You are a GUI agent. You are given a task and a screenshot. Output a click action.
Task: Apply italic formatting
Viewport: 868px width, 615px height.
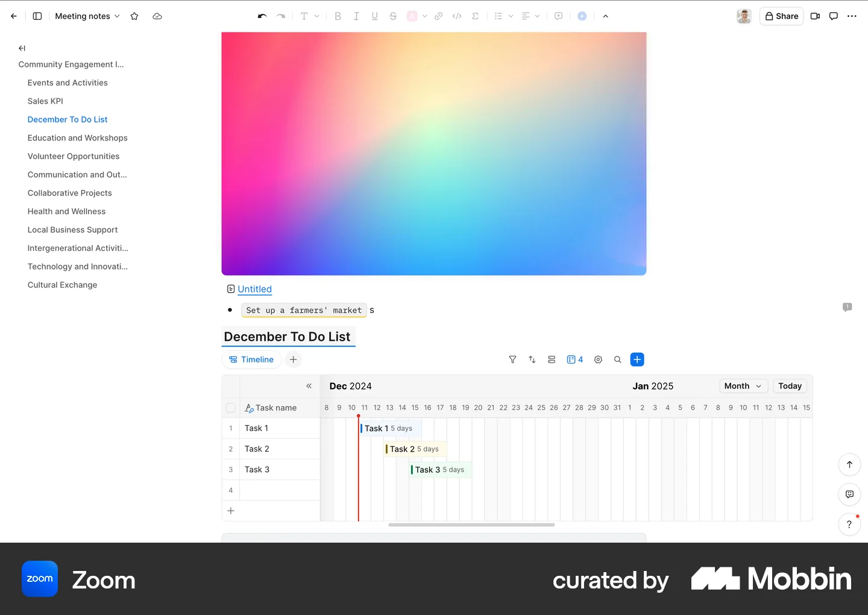(356, 16)
